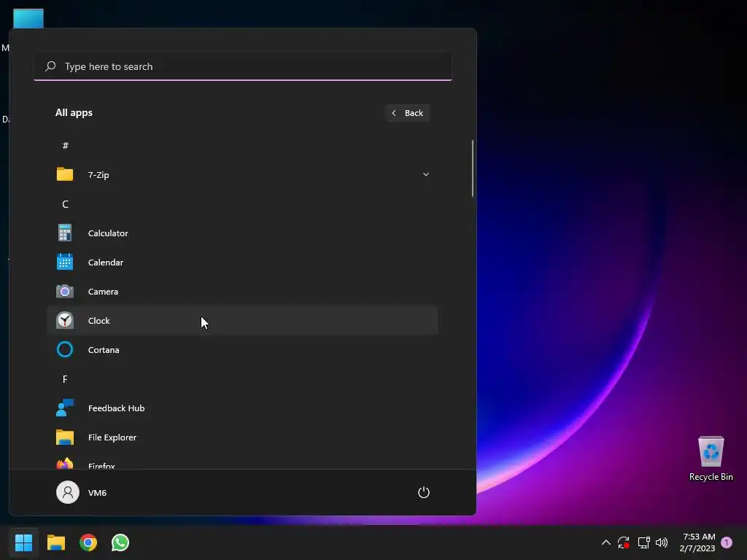Open the notification count badge
The height and width of the screenshot is (560, 747).
click(x=727, y=542)
